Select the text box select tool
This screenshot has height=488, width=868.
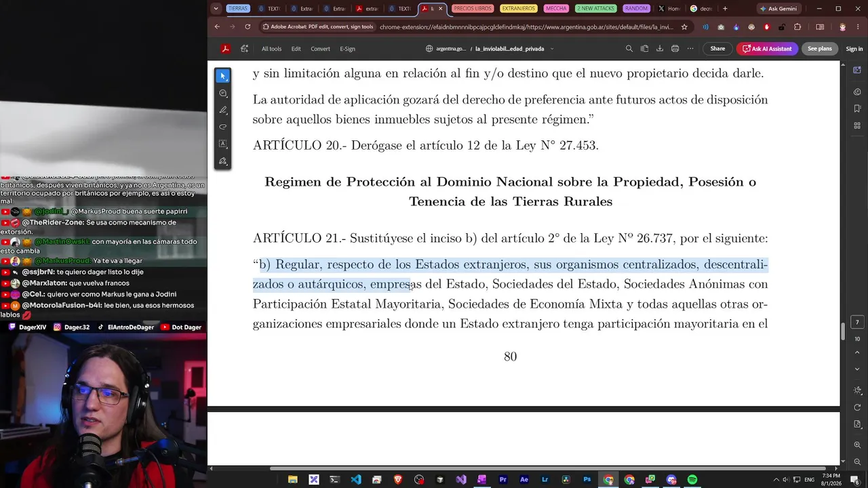pyautogui.click(x=223, y=144)
